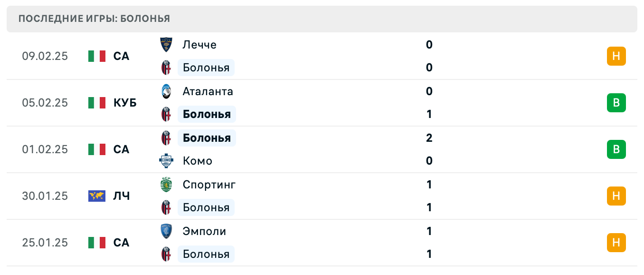Open the Аталанта team link
The width and height of the screenshot is (644, 275).
coord(208,91)
